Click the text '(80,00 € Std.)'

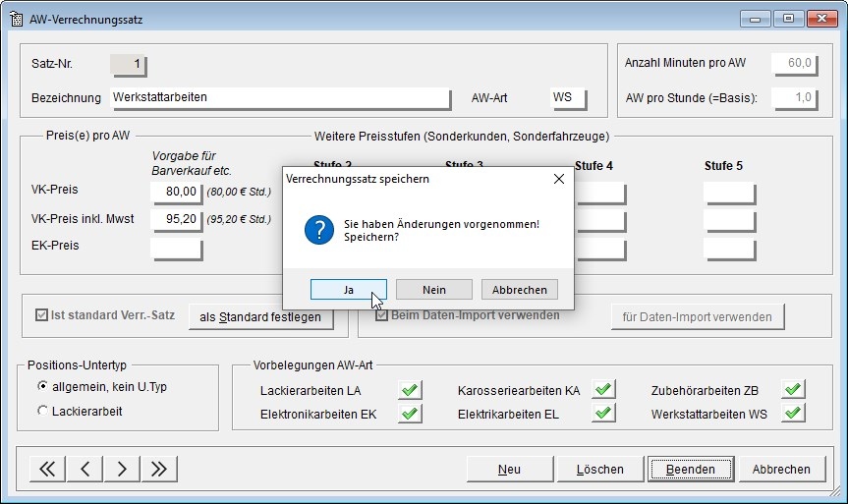(x=239, y=192)
